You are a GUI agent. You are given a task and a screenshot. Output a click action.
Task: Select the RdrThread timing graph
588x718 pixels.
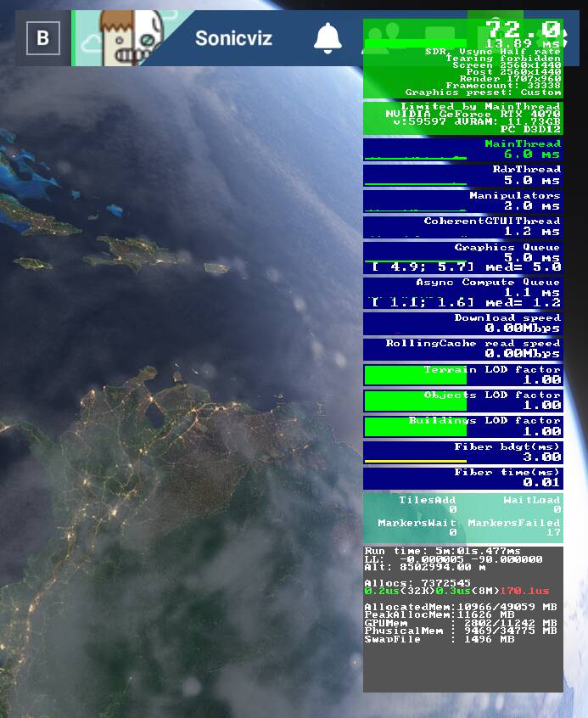click(x=463, y=175)
